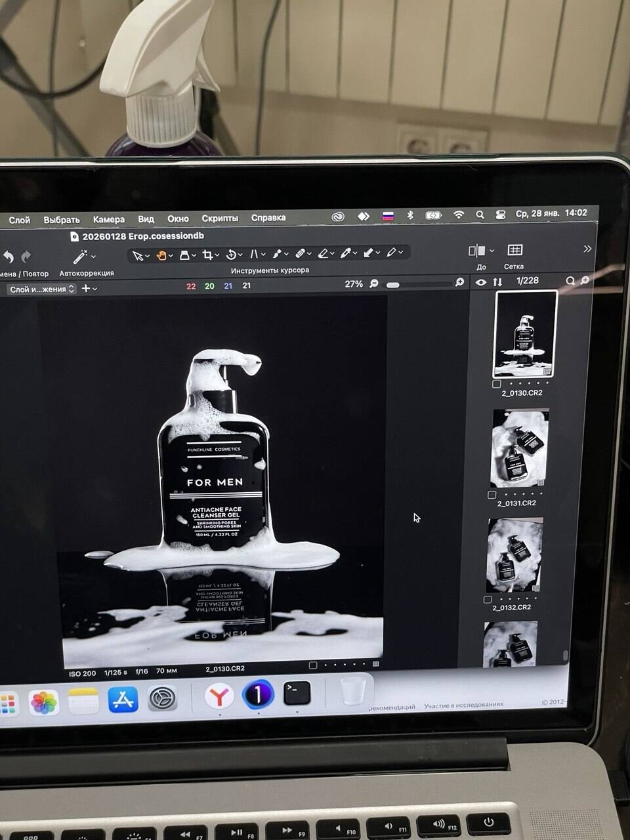Click 'Участие в исследованиях' link in background window
This screenshot has height=840, width=630.
coord(464,705)
